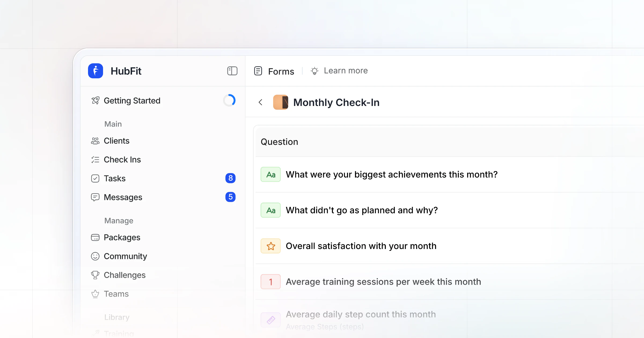Click the Learn more lightbulb icon
Viewport: 644px width, 338px height.
click(314, 71)
